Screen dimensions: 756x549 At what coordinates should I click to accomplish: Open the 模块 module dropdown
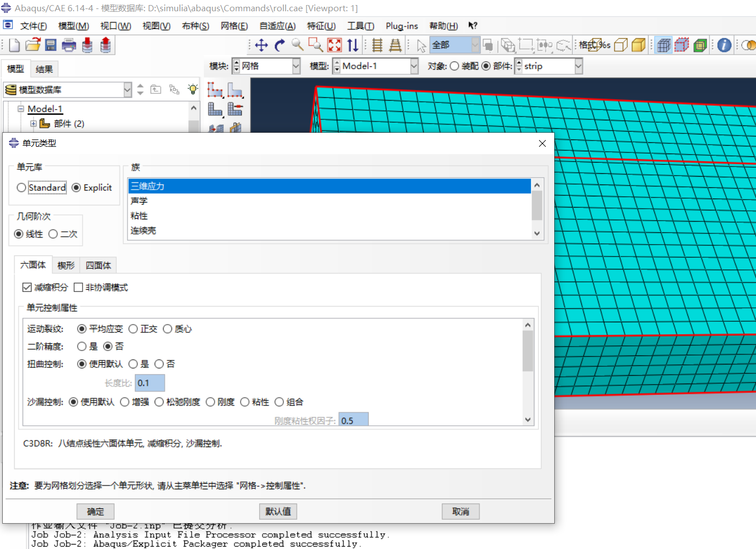[x=296, y=66]
